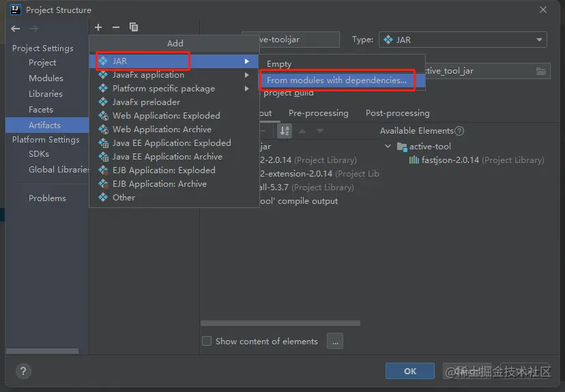Switch to Post-processing tab

tap(397, 113)
